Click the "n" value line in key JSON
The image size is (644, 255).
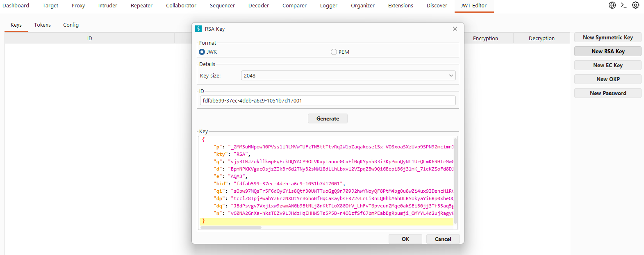(x=333, y=213)
